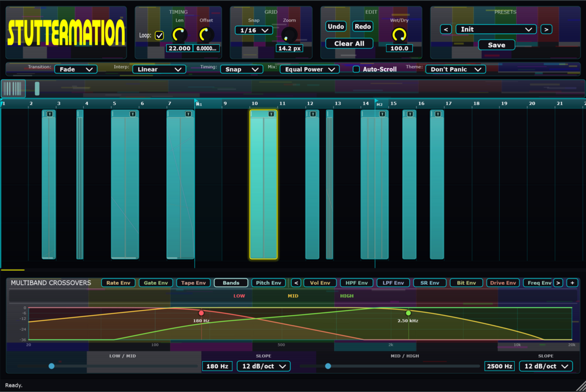
Task: Save the current preset
Action: click(x=497, y=45)
